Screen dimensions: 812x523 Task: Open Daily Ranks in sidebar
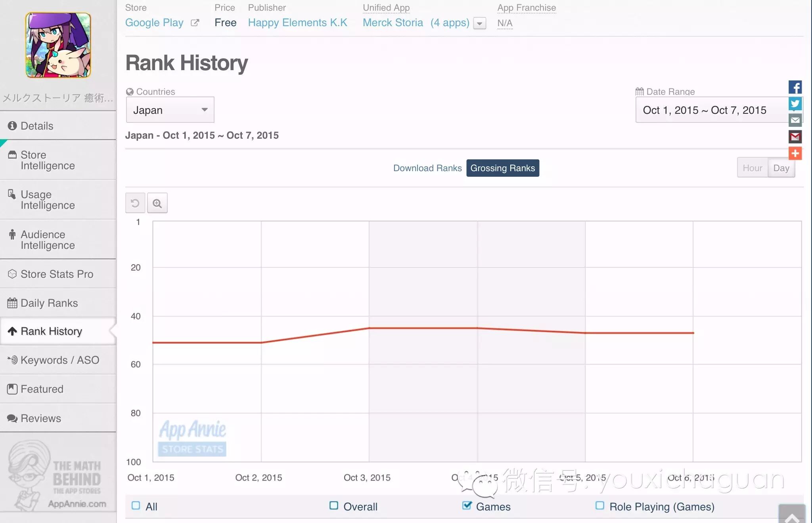(49, 303)
